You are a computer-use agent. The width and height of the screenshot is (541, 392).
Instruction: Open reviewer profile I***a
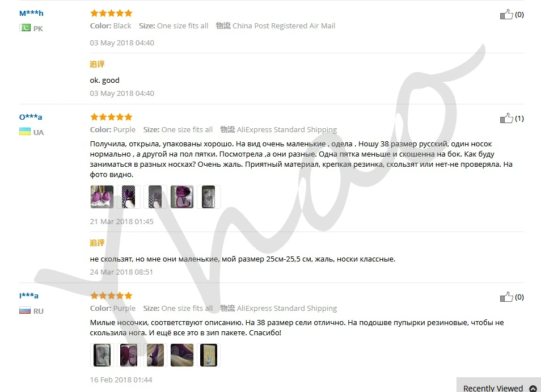coord(29,296)
